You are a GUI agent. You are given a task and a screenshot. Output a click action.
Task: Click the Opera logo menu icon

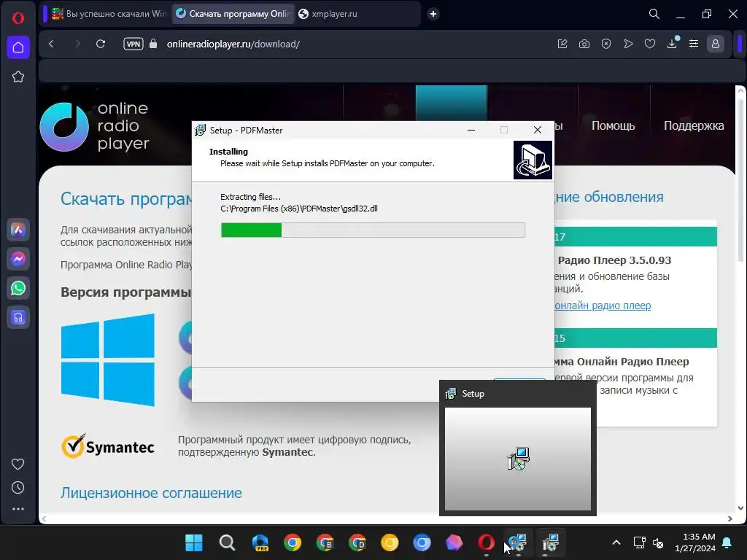pos(18,18)
